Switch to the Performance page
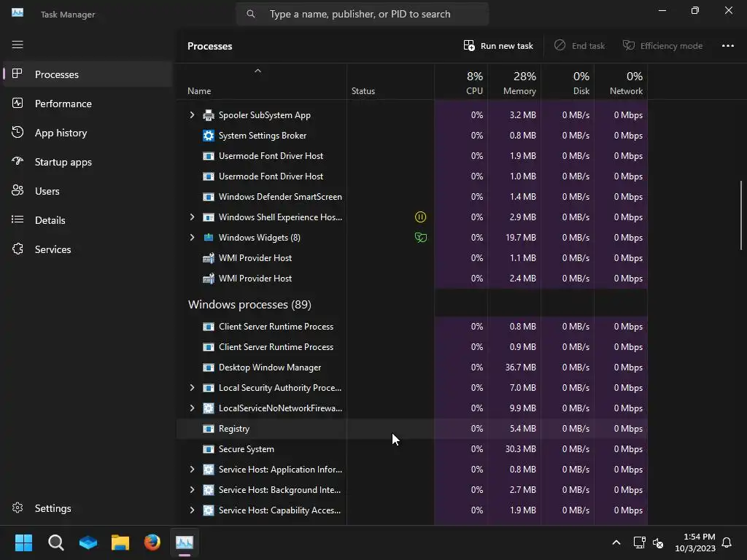The height and width of the screenshot is (560, 747). click(88, 104)
